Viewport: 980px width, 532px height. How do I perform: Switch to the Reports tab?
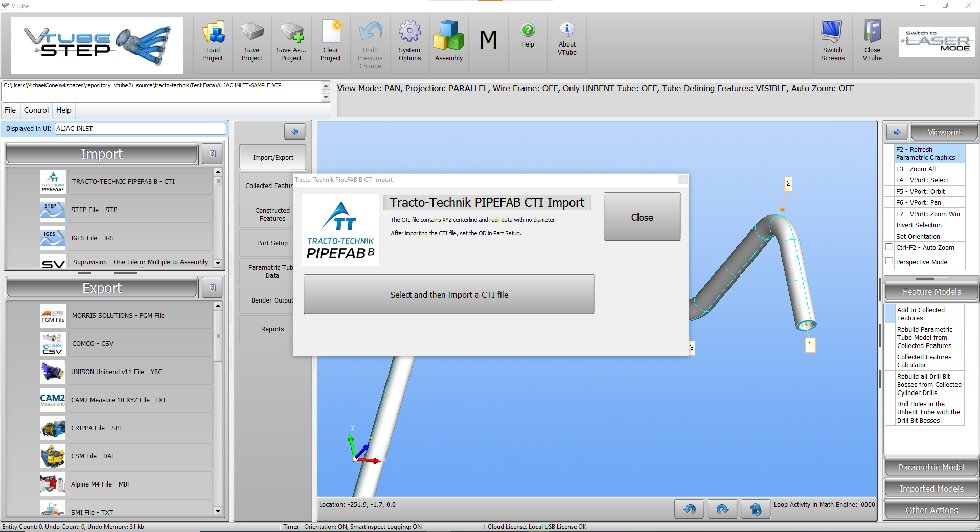272,329
